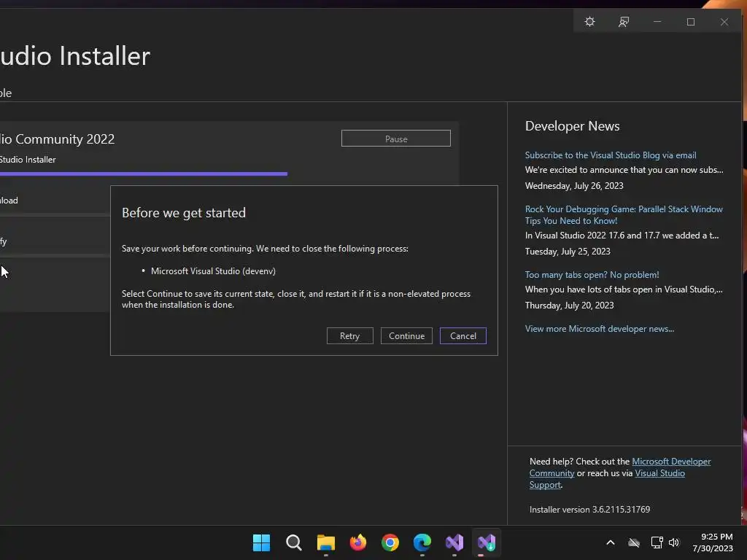Click the Thursday, July 20, 2023 date
Viewport: 747px width, 560px height.
tap(569, 306)
